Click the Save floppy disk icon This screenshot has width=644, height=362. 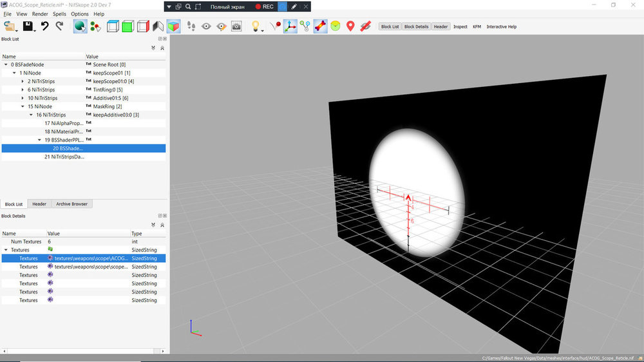tap(28, 26)
